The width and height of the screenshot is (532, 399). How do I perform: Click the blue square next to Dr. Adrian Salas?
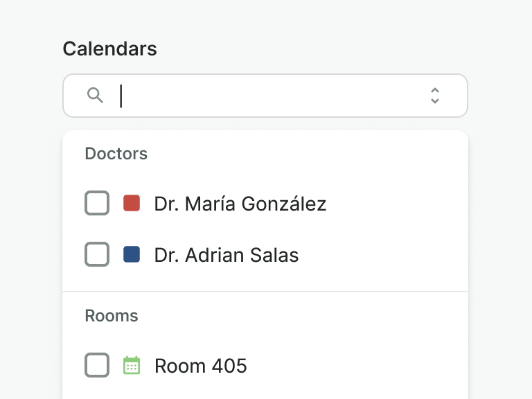click(132, 254)
